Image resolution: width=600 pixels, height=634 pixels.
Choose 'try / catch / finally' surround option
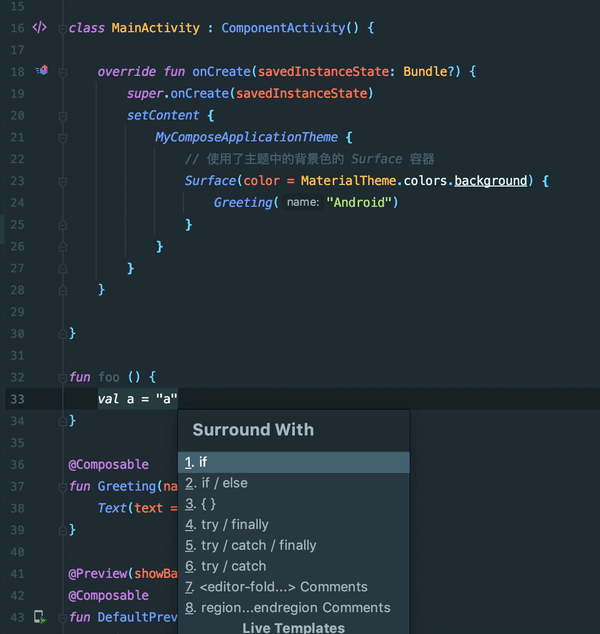[x=294, y=545]
